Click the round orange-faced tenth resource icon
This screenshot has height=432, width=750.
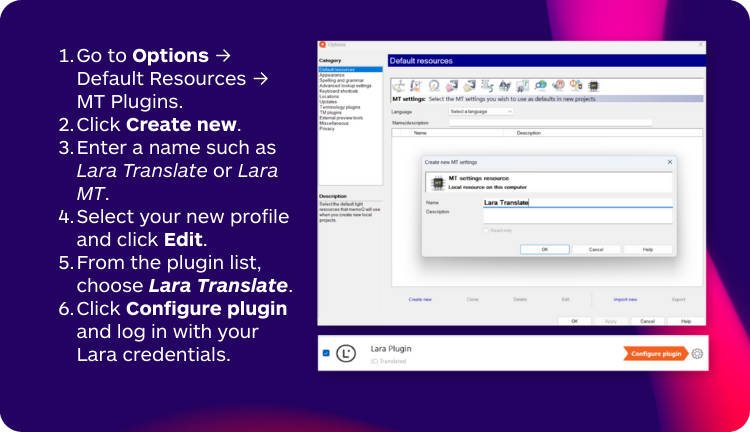click(x=558, y=86)
